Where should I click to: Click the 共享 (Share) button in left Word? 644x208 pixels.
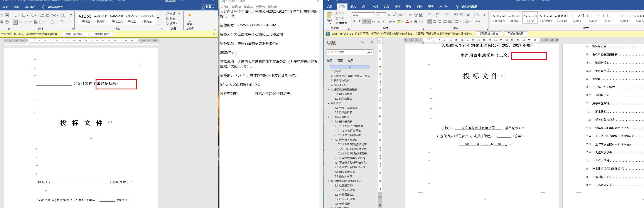[x=208, y=7]
